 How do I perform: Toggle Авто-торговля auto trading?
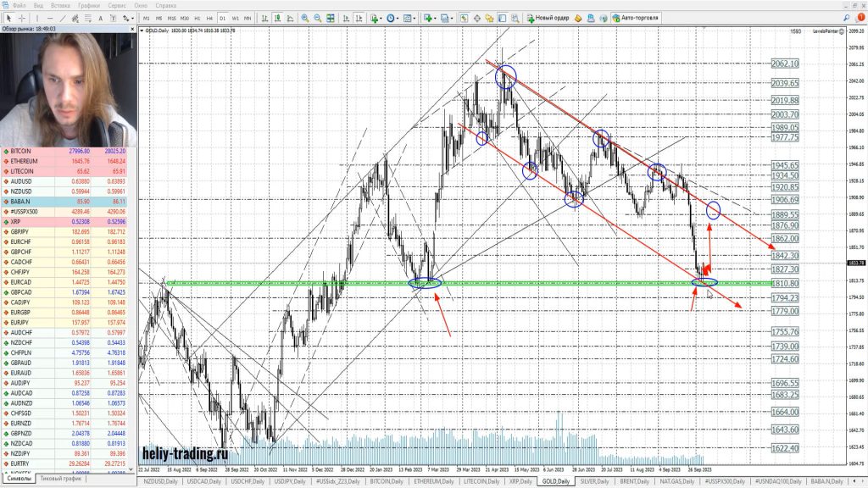click(x=635, y=18)
